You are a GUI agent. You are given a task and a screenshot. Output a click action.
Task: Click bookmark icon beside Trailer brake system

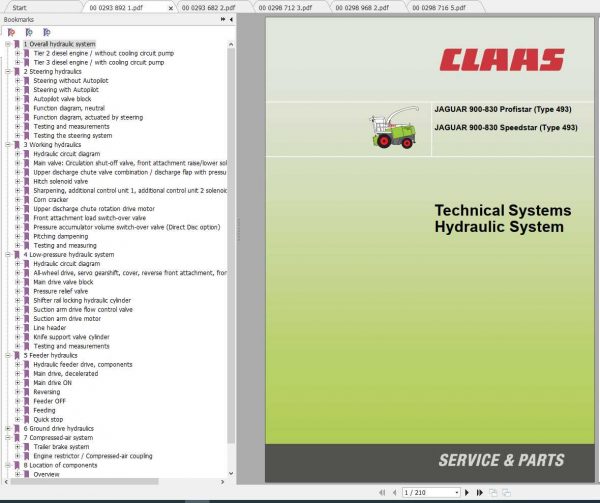(x=26, y=447)
